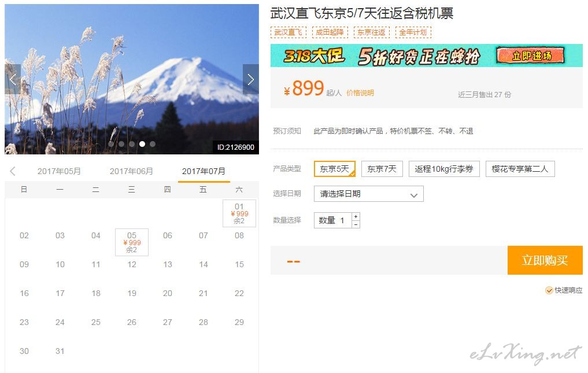Choose the 返程10kg行李券 option
This screenshot has height=373, width=588.
pyautogui.click(x=444, y=169)
